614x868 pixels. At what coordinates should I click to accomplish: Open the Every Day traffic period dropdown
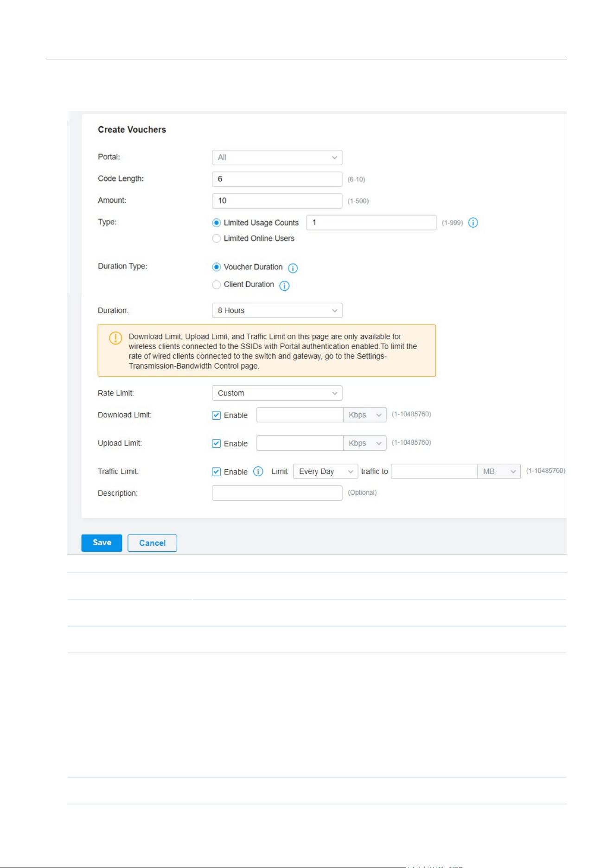326,472
